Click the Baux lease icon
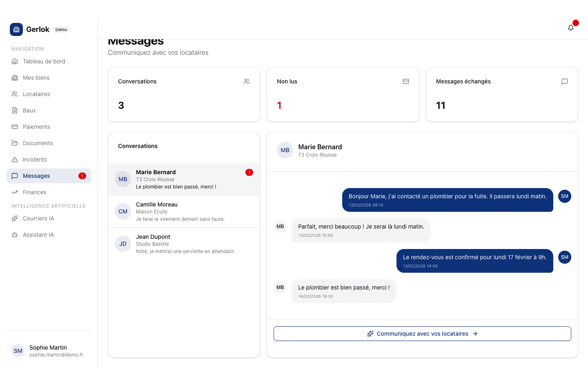The image size is (588, 368). tap(15, 110)
